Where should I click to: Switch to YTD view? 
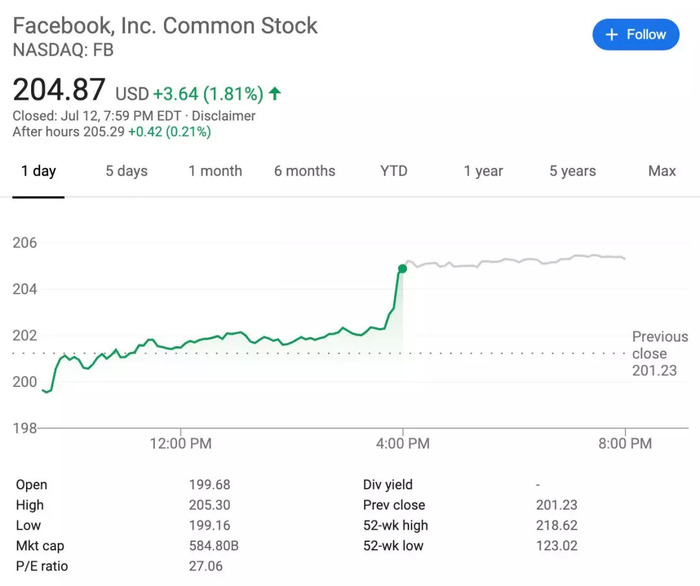(394, 171)
